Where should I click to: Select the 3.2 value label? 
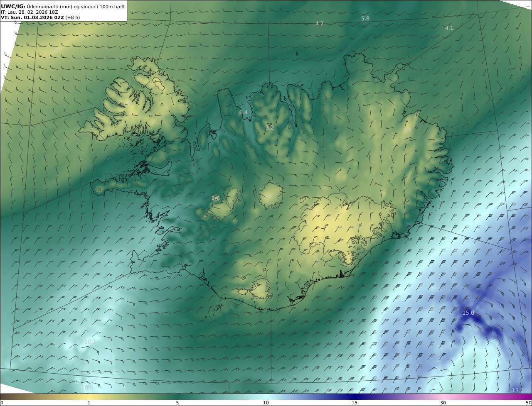click(x=270, y=128)
